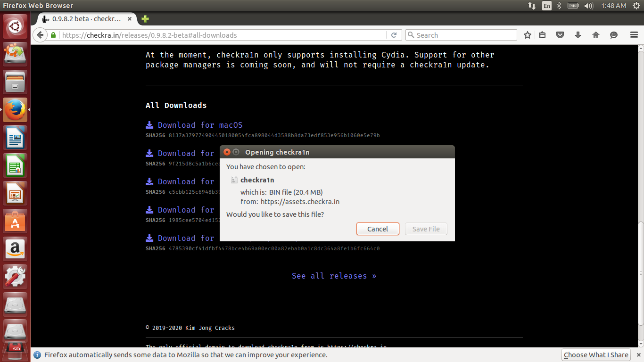Click the download icon beside macOS link
The height and width of the screenshot is (362, 644).
(149, 125)
